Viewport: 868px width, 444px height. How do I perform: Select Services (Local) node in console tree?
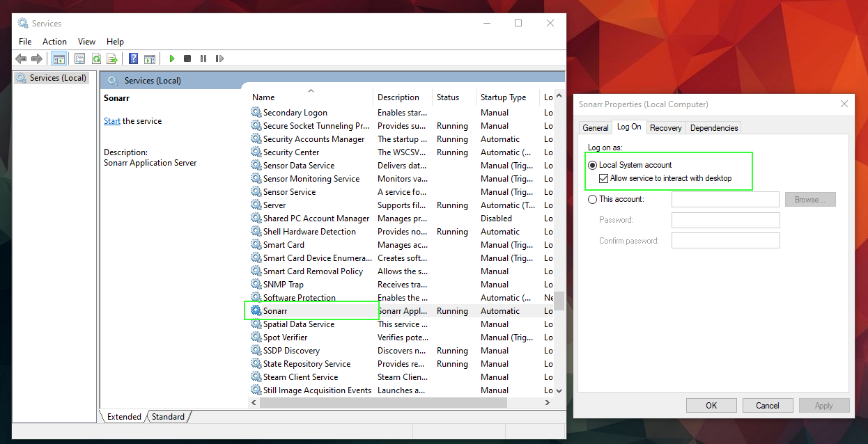pyautogui.click(x=52, y=78)
